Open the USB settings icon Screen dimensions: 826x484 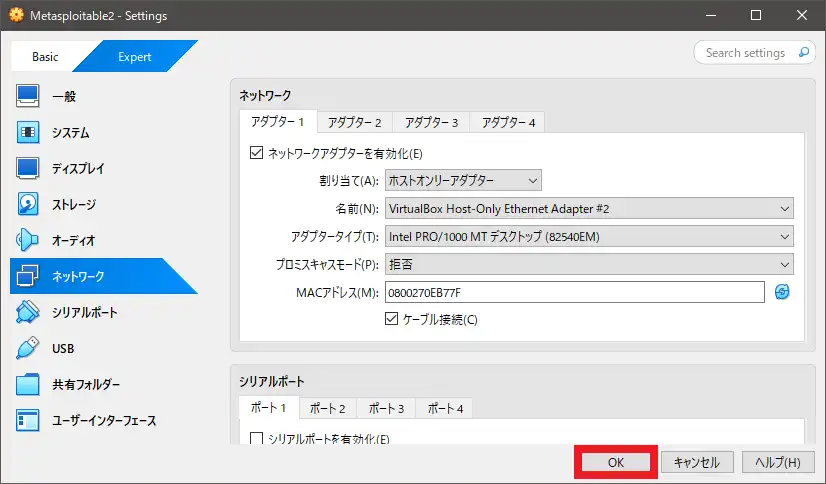[x=28, y=349]
